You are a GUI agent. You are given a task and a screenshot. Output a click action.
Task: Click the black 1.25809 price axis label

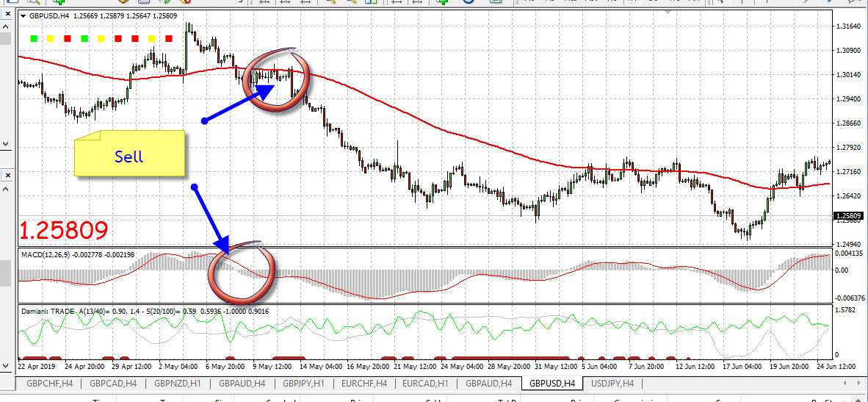pos(849,216)
